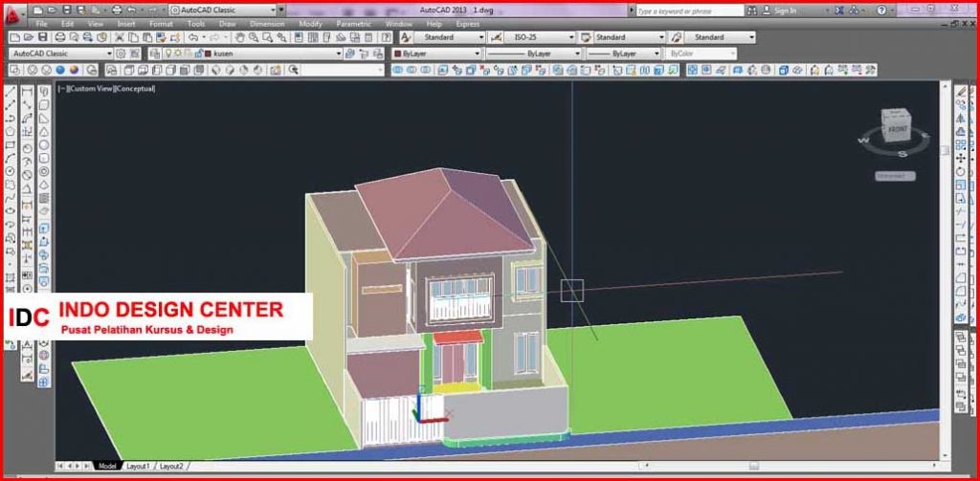Click the Plot printer icon in Quick Access
The width and height of the screenshot is (980, 481).
pyautogui.click(x=116, y=10)
